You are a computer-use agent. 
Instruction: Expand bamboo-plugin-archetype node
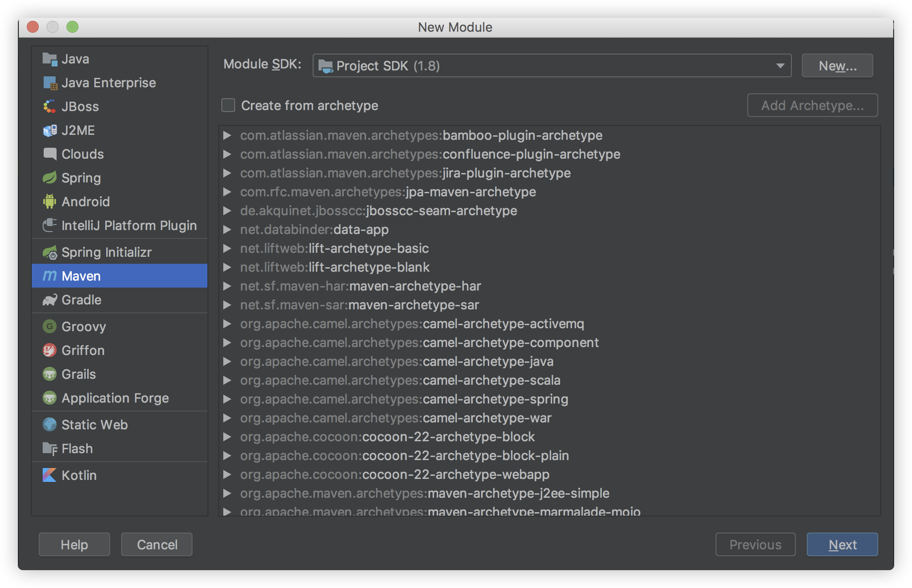(227, 135)
